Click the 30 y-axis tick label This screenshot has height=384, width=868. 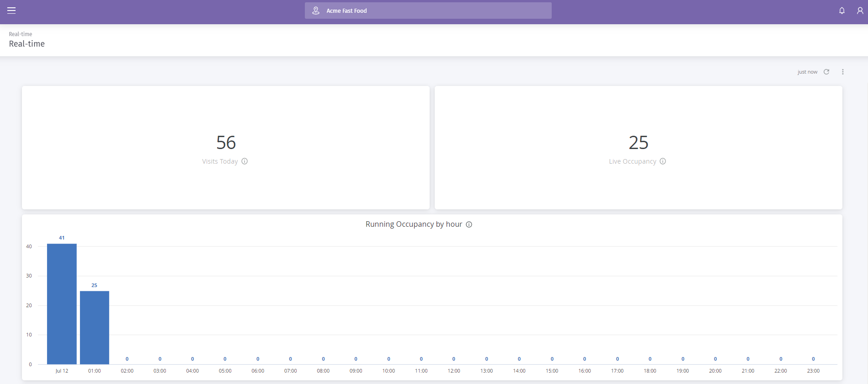pyautogui.click(x=29, y=276)
